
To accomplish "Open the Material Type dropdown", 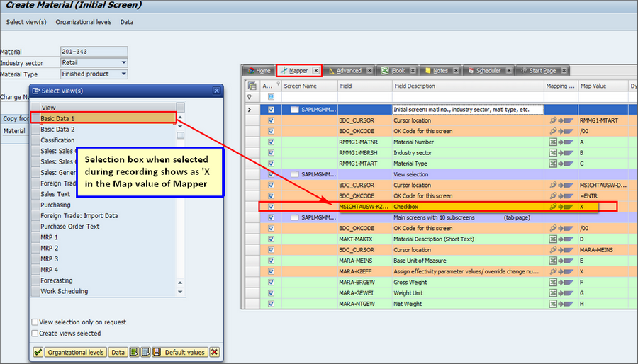I will click(123, 74).
